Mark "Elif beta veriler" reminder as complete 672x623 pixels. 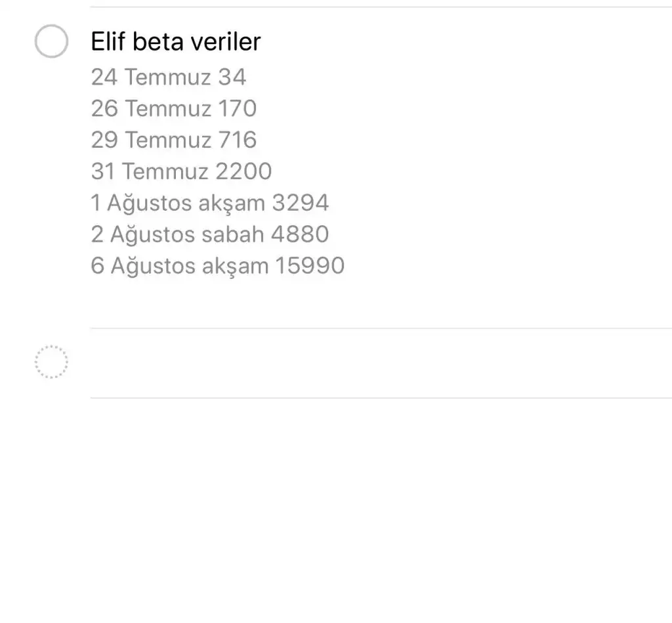point(51,41)
